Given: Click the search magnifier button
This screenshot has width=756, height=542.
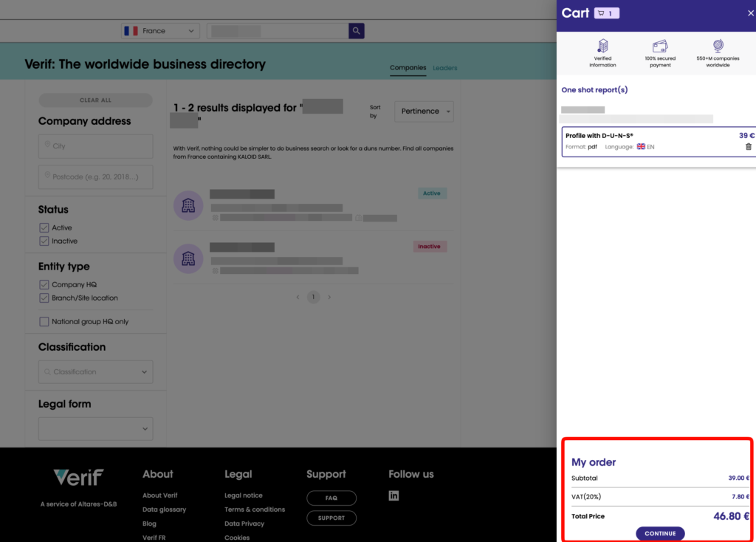Looking at the screenshot, I should (357, 31).
